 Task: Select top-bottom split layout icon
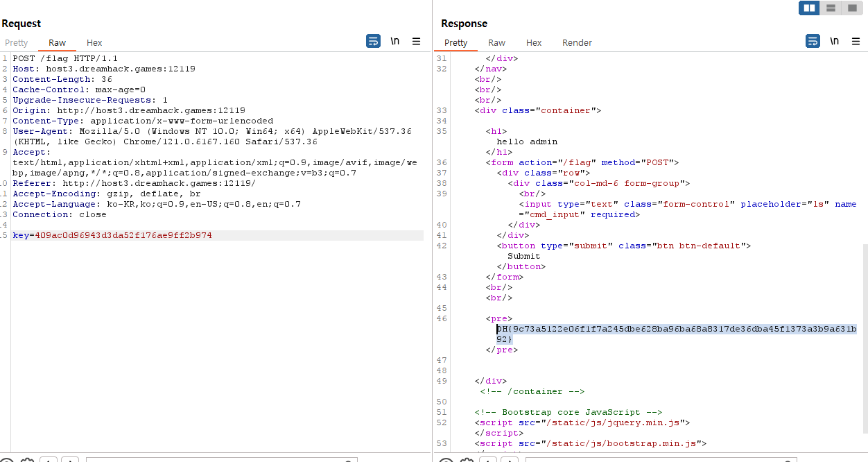coord(830,8)
